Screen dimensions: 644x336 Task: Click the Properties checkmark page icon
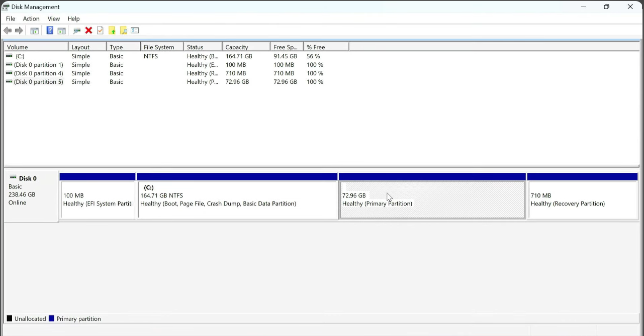click(100, 31)
